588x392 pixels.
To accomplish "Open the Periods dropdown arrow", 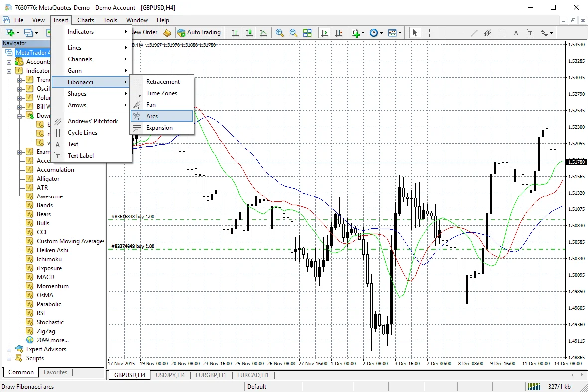I will point(381,32).
